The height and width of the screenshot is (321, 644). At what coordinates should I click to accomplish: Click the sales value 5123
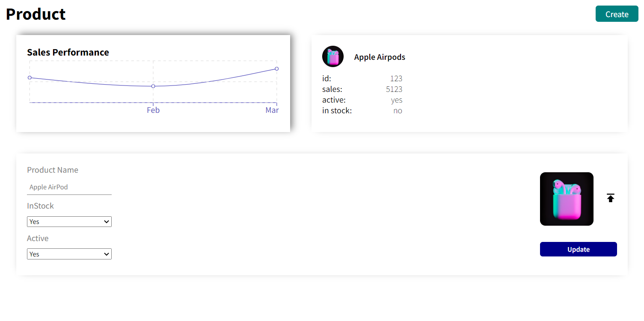[394, 89]
